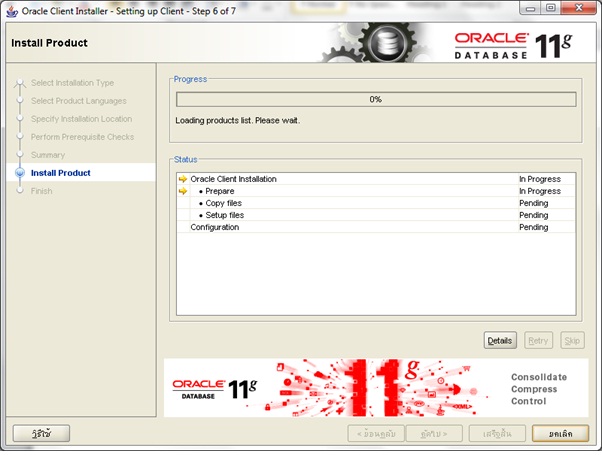Click the In Progress status for Prepare
Image resolution: width=602 pixels, height=455 pixels.
[540, 191]
